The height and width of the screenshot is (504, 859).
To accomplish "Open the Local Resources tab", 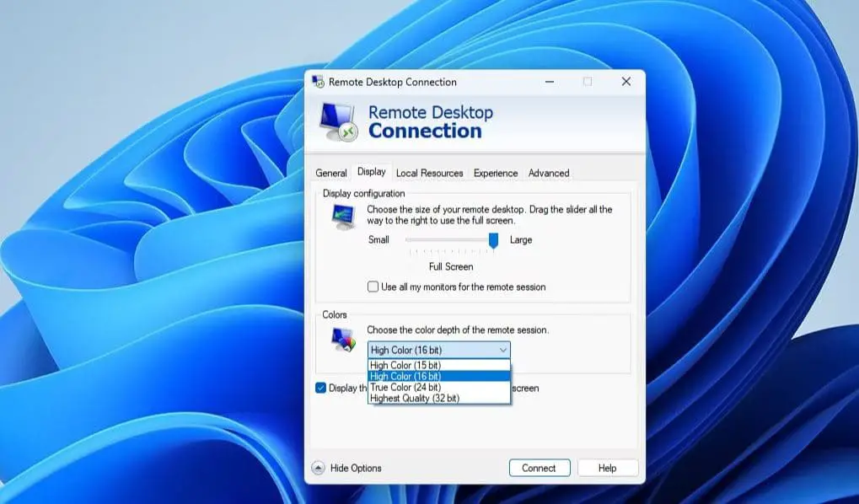I will (x=429, y=173).
